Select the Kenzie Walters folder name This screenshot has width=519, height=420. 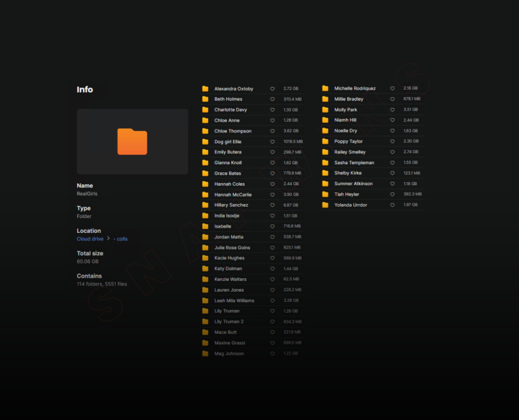[x=230, y=279]
